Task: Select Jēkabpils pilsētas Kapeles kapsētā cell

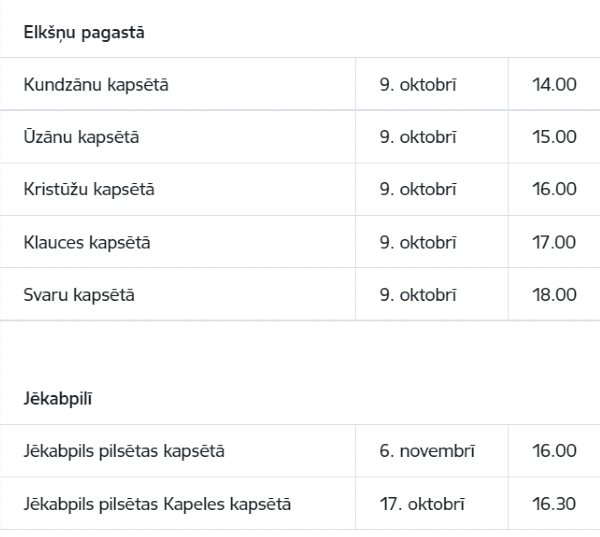Action: point(178,503)
